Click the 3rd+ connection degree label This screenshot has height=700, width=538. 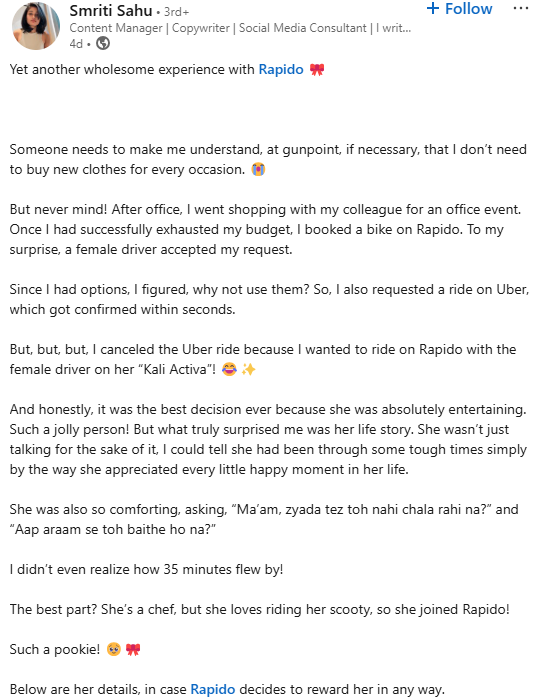click(x=176, y=12)
